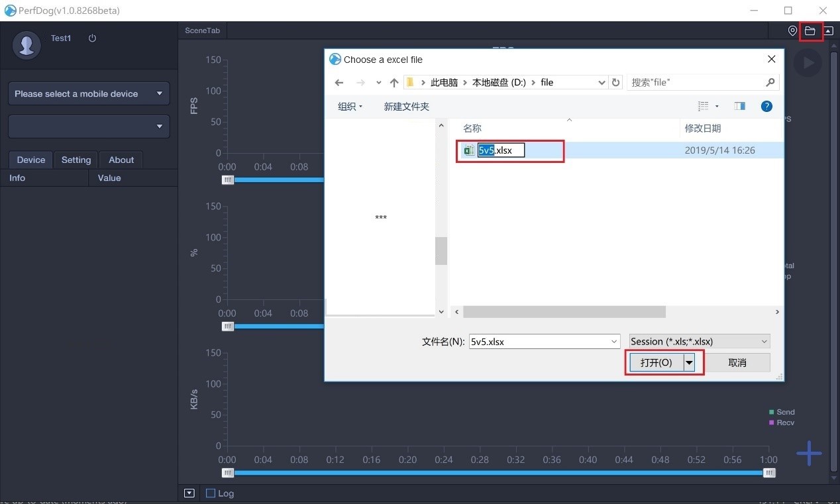Click the Excel file icon beside 5v5.xlsx

468,150
